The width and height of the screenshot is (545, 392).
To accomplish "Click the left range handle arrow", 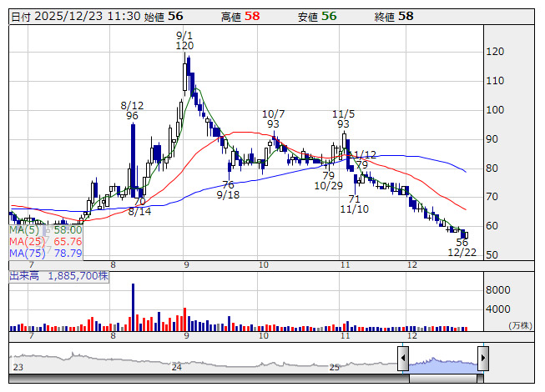I will [x=403, y=359].
